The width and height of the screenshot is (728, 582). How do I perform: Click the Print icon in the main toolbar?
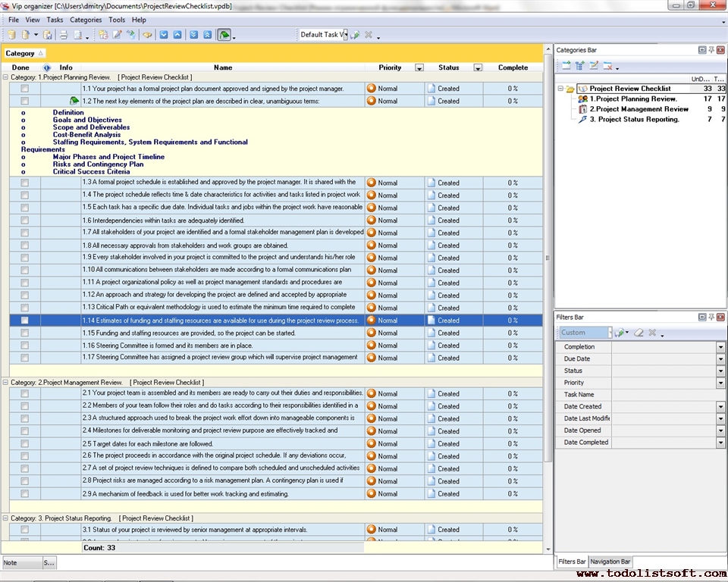click(64, 35)
